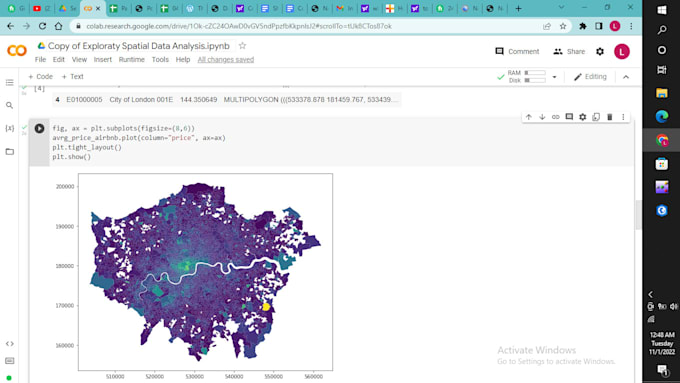Click the browser address bar
Viewport: 680px width, 383px height.
[x=304, y=26]
